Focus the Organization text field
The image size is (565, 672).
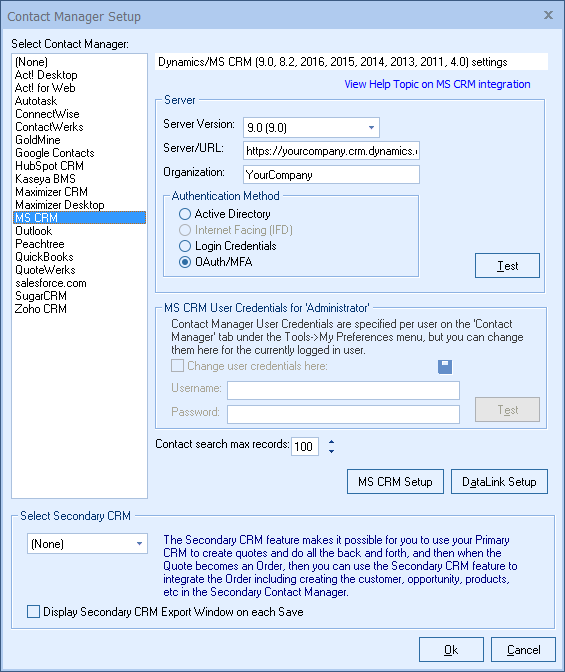(331, 175)
